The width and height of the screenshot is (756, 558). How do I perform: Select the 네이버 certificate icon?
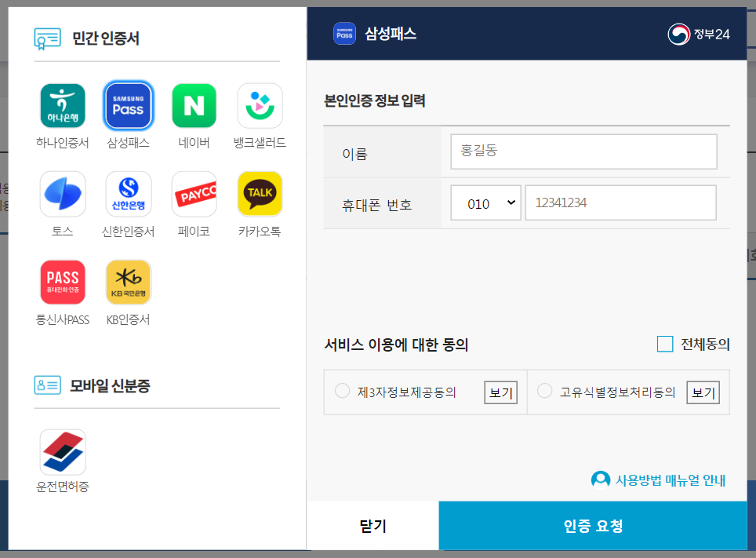(194, 104)
